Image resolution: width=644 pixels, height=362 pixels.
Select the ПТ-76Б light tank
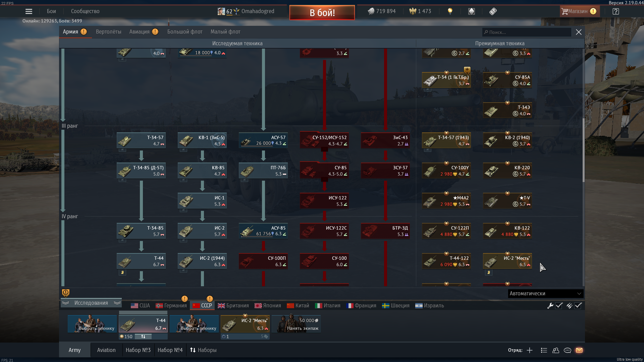click(x=263, y=171)
